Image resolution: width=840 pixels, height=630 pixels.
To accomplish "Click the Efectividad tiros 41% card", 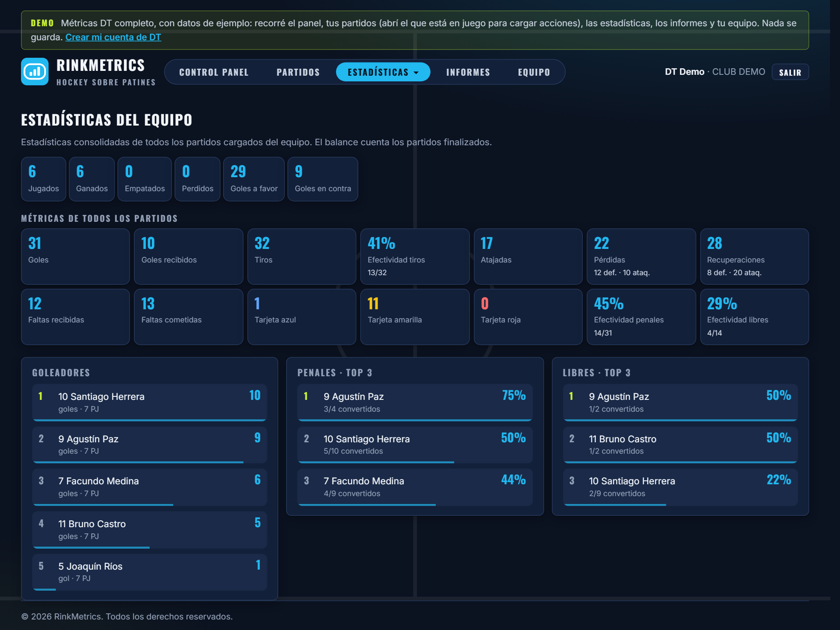I will tap(415, 256).
